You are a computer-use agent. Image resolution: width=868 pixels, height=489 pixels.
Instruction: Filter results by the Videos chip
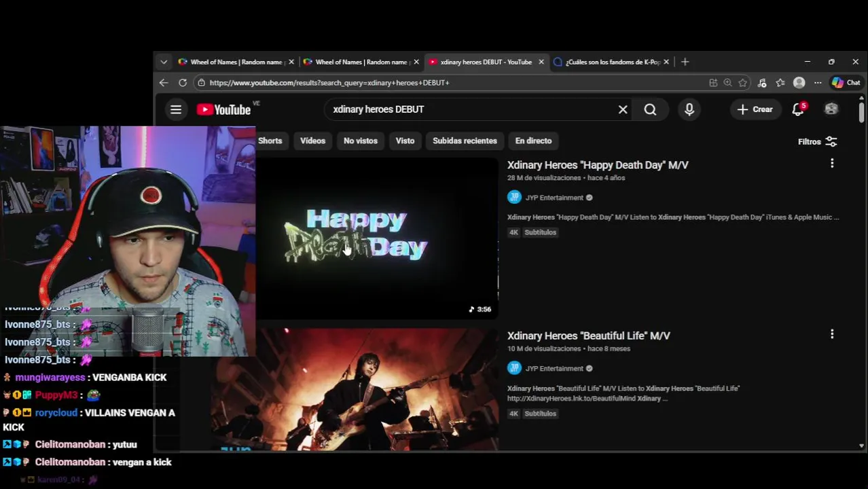pos(313,141)
